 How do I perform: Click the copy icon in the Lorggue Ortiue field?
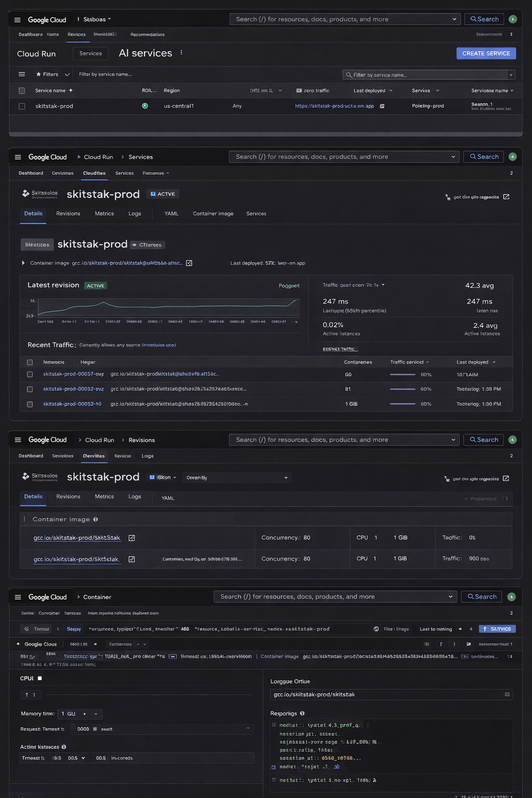point(507,694)
